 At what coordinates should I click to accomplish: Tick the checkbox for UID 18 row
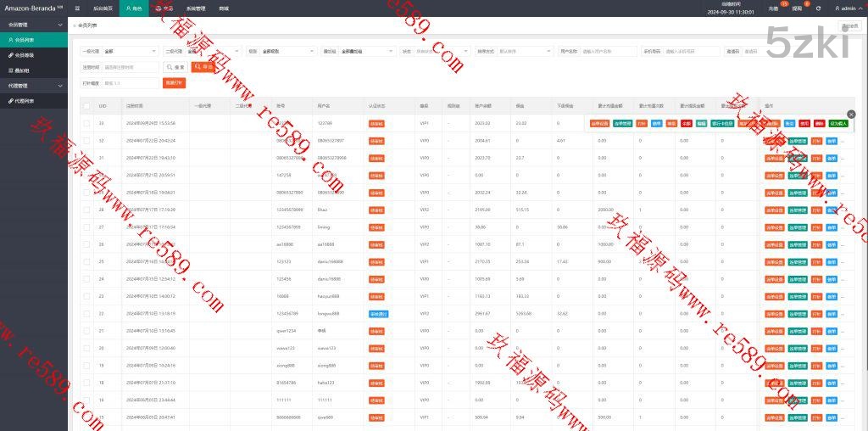[86, 383]
